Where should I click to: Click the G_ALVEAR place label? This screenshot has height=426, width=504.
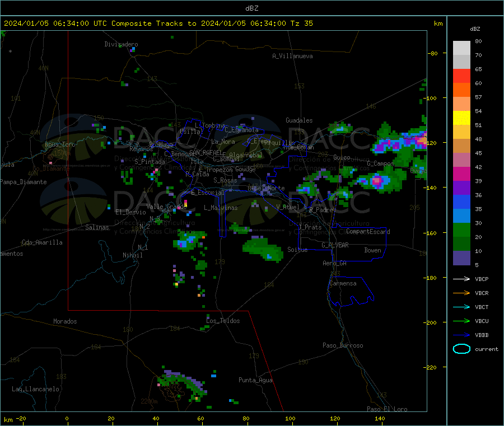(x=335, y=245)
